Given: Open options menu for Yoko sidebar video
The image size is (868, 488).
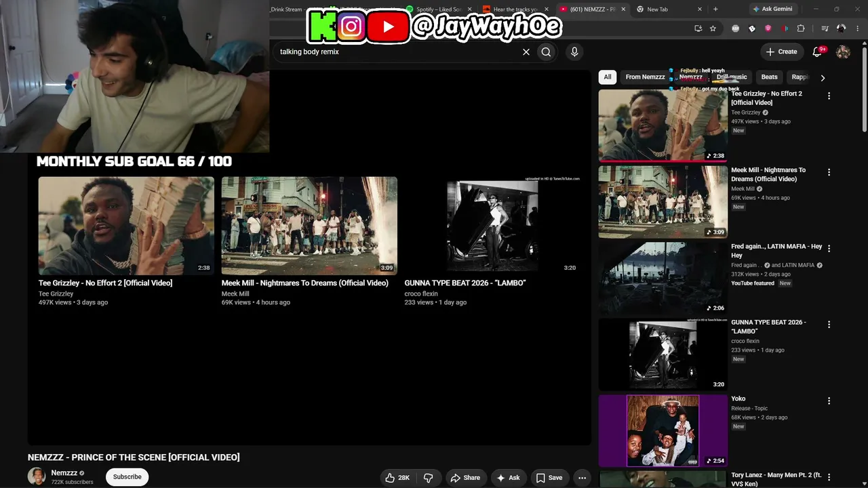Looking at the screenshot, I should (x=829, y=401).
